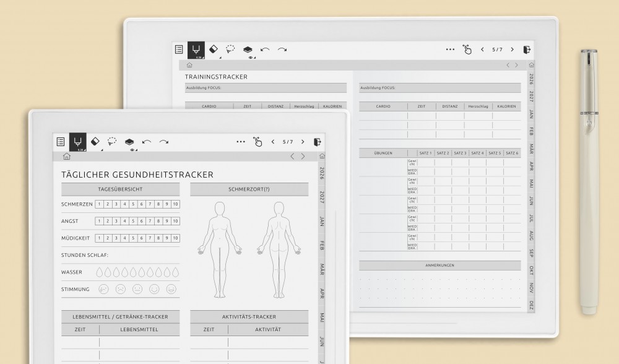This screenshot has width=619, height=364.
Task: Select the pen tool on the front tablet
Action: click(x=77, y=142)
